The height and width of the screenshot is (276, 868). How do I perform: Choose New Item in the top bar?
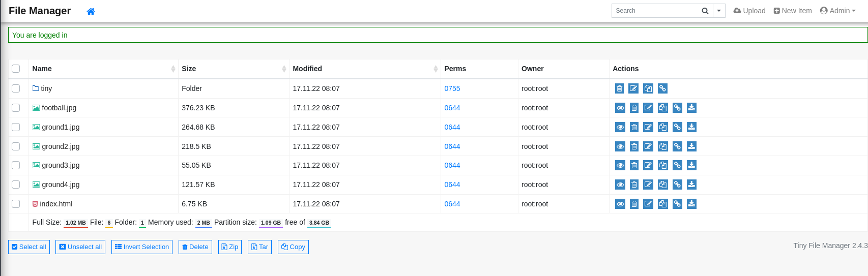(x=793, y=11)
